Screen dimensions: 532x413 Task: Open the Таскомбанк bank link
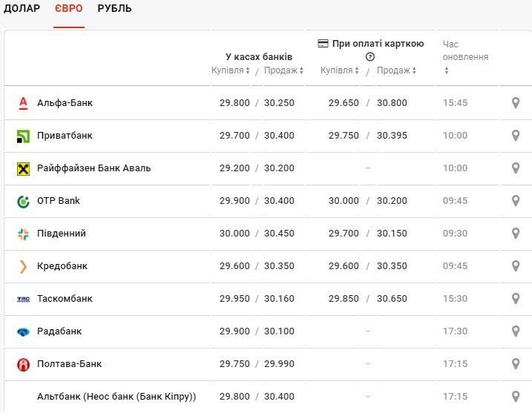tap(65, 299)
